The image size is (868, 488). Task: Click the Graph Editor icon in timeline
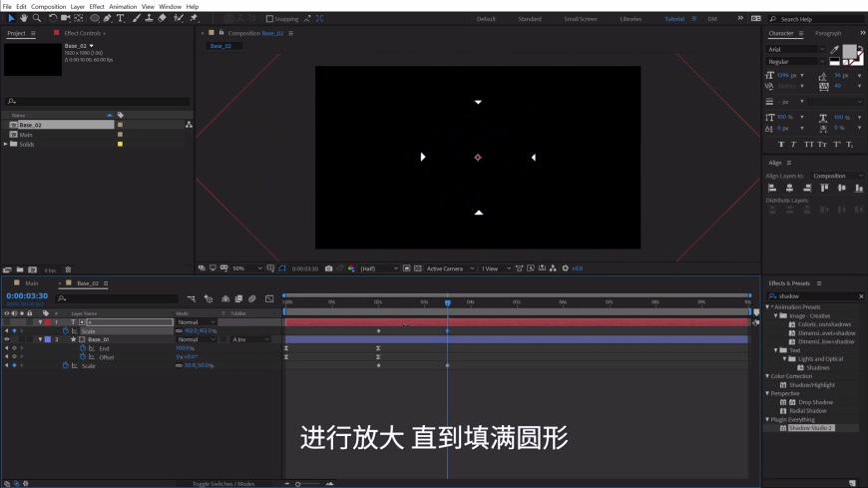pyautogui.click(x=269, y=299)
